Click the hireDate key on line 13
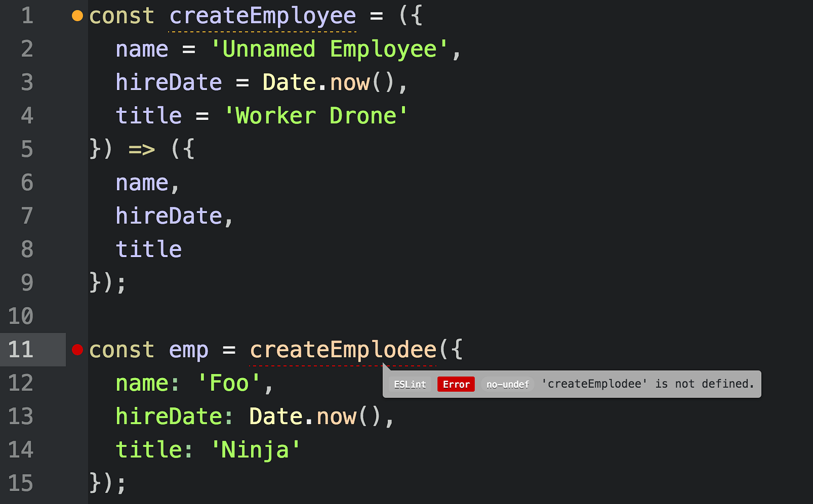The width and height of the screenshot is (813, 504). pyautogui.click(x=169, y=417)
